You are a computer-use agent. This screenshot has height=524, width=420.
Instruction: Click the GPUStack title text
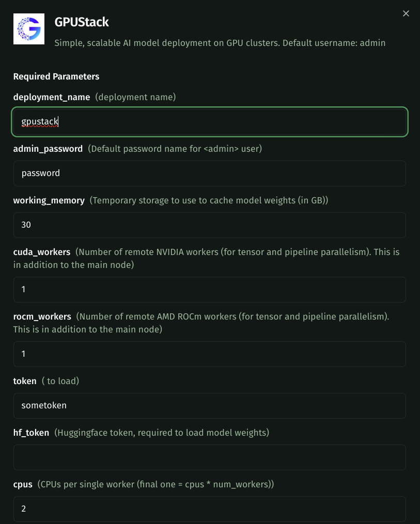[81, 22]
